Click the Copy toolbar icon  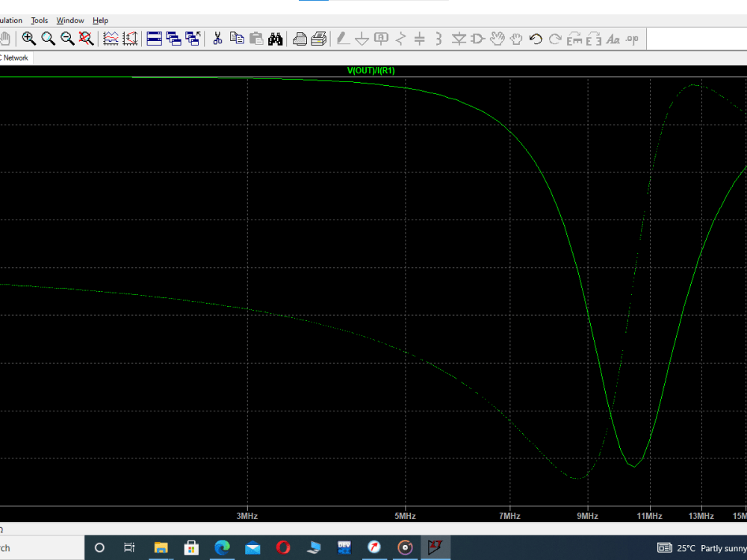point(238,39)
